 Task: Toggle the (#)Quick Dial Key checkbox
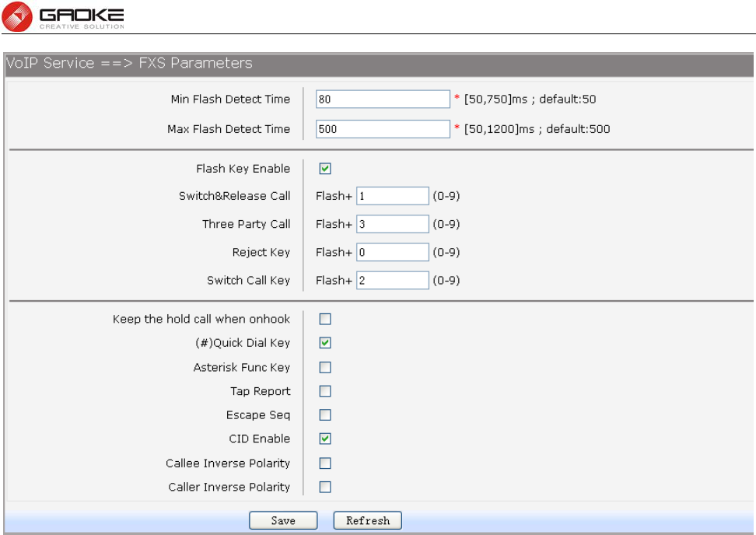(x=325, y=343)
